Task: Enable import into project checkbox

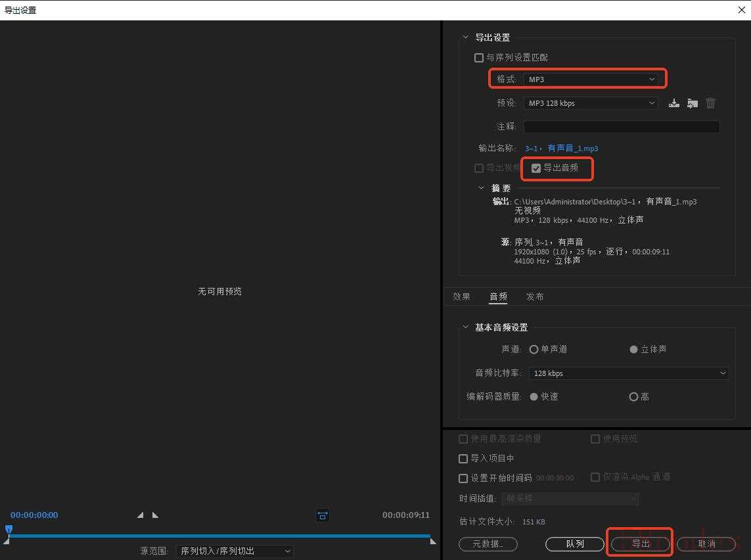Action: (x=463, y=458)
